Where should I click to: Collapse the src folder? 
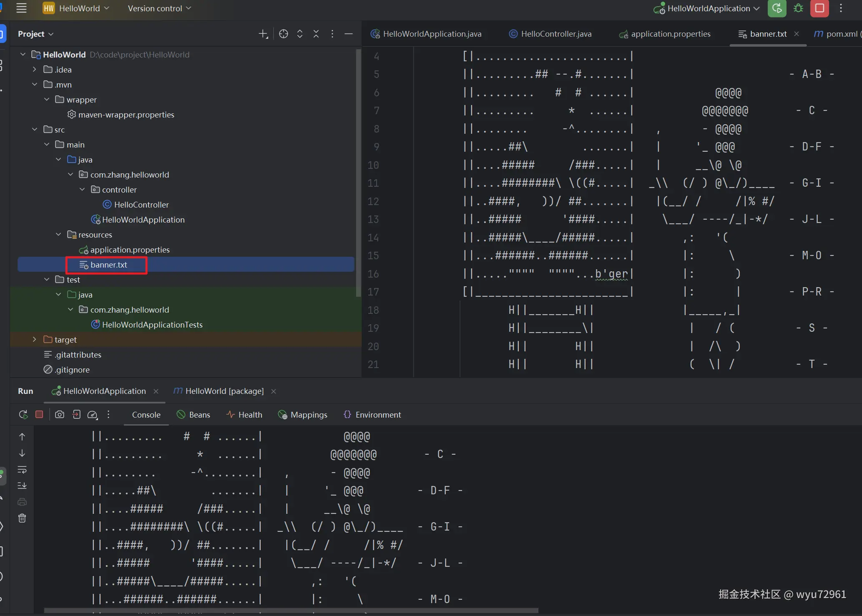coord(35,130)
